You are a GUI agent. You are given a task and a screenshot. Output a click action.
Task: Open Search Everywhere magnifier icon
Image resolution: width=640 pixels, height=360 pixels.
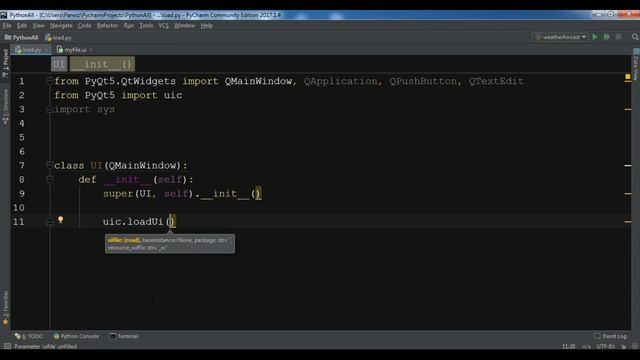(x=635, y=37)
